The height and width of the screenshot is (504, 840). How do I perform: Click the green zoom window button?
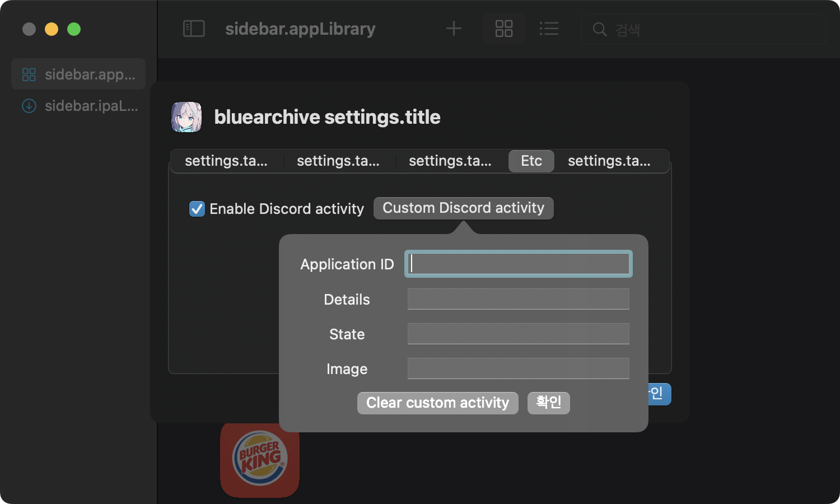pos(74,29)
